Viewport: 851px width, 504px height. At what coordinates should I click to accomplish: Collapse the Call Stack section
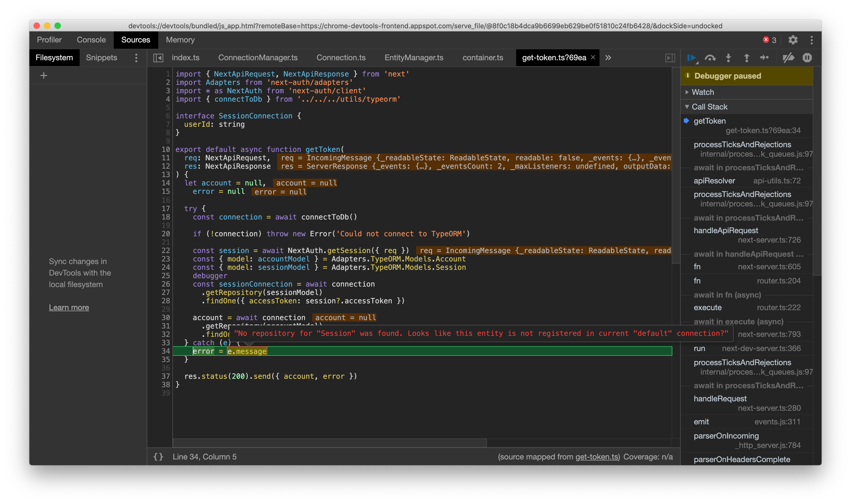click(x=747, y=107)
